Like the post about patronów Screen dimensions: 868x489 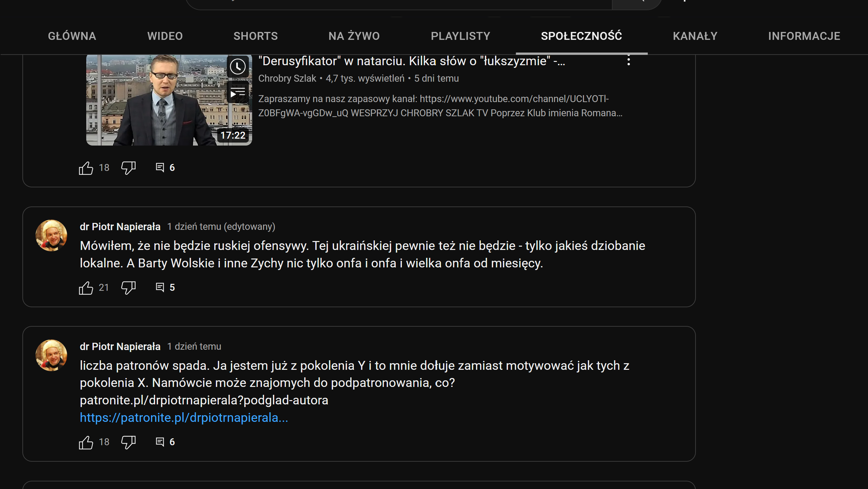(x=86, y=442)
